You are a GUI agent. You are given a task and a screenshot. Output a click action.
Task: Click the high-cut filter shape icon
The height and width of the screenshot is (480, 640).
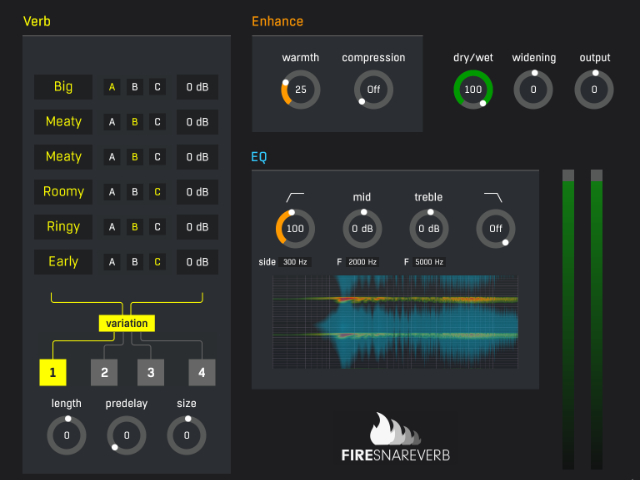[493, 197]
